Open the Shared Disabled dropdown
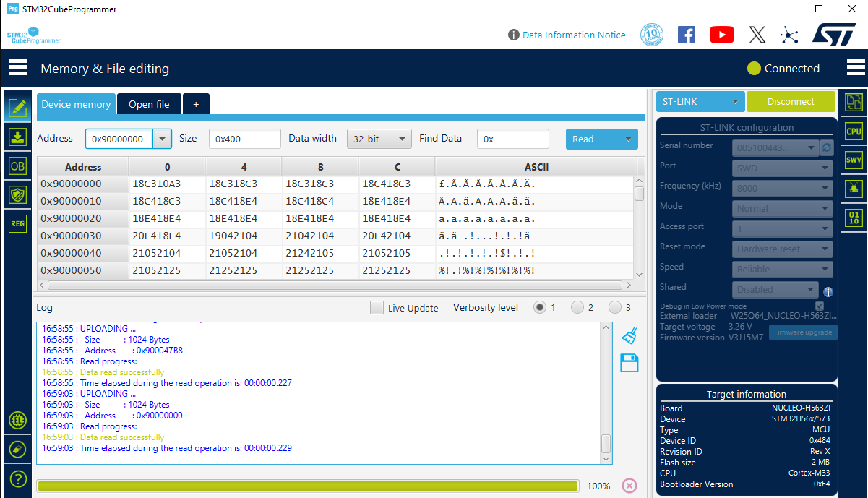The height and width of the screenshot is (498, 868). click(x=775, y=289)
